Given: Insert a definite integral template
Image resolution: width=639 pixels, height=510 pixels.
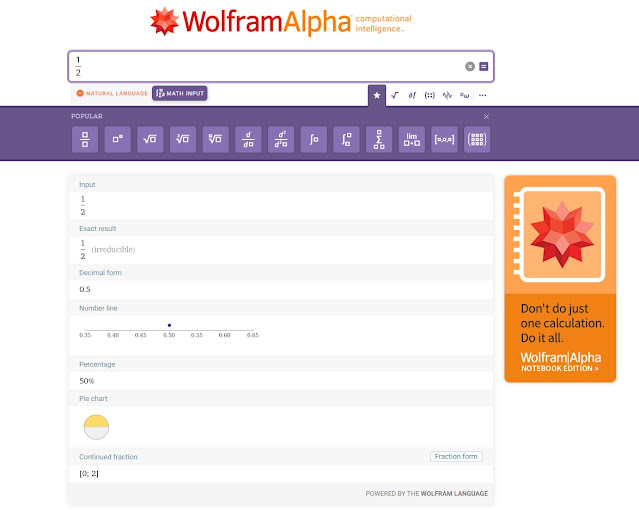Looking at the screenshot, I should pos(346,139).
